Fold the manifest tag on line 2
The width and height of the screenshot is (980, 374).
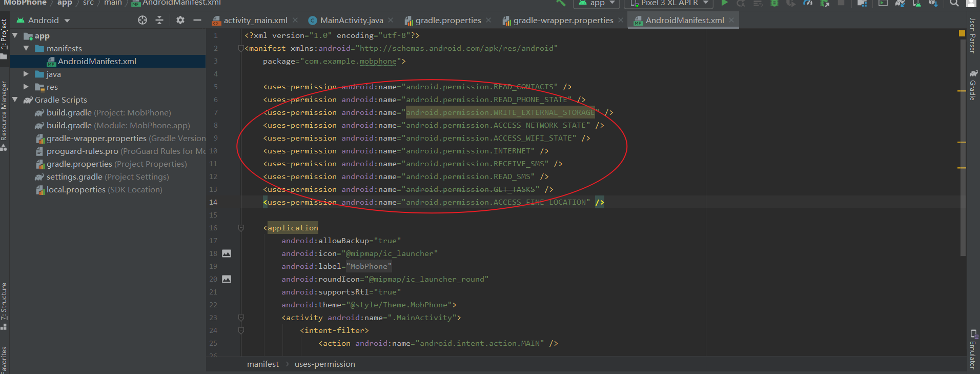pos(241,48)
